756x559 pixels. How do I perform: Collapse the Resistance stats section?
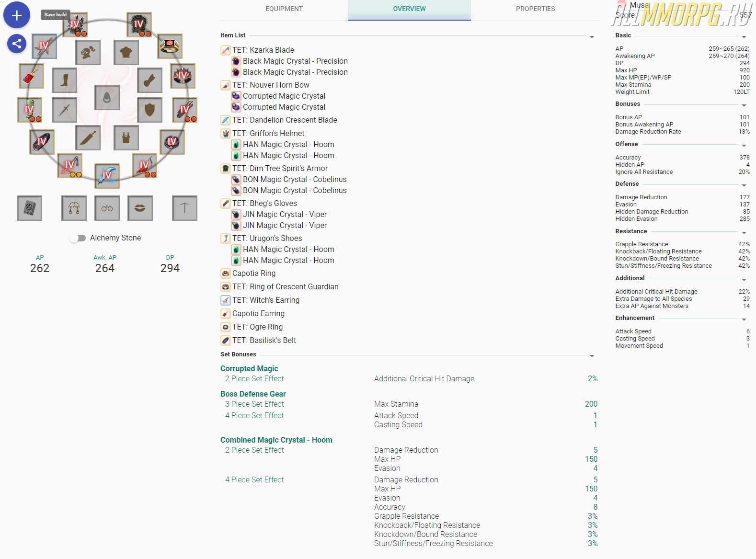tap(744, 233)
